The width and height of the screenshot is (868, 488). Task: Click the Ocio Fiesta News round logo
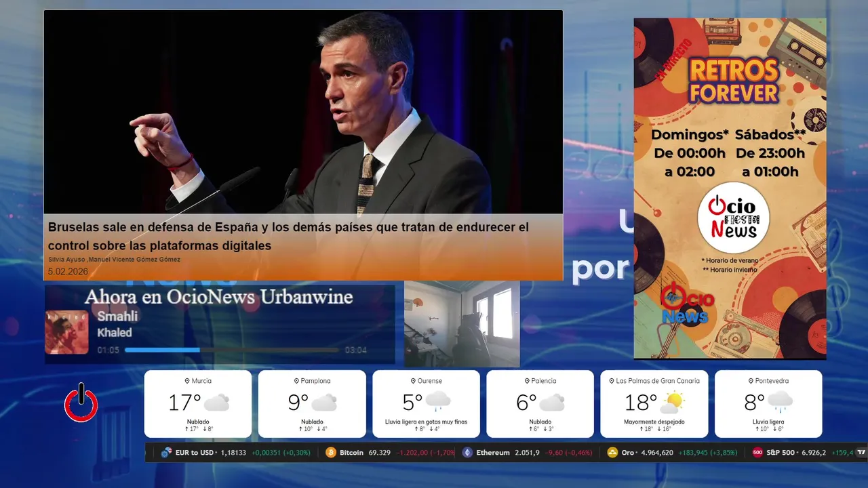point(733,218)
